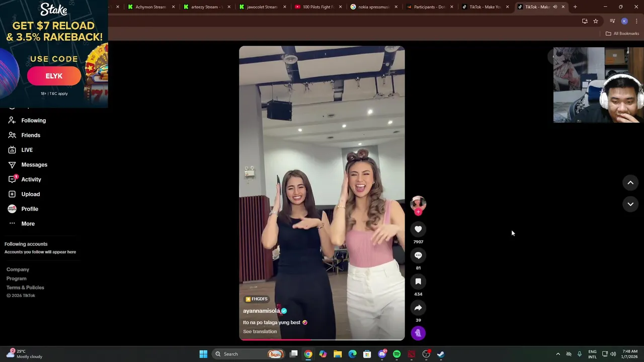Expand the Company footer section

[18, 269]
